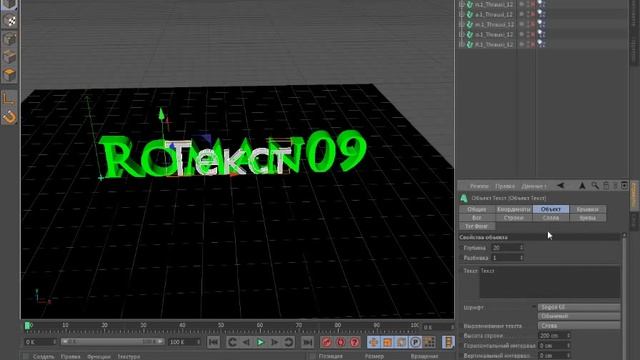640x360 pixels.
Task: Click into the Текст text input area
Action: (549, 282)
